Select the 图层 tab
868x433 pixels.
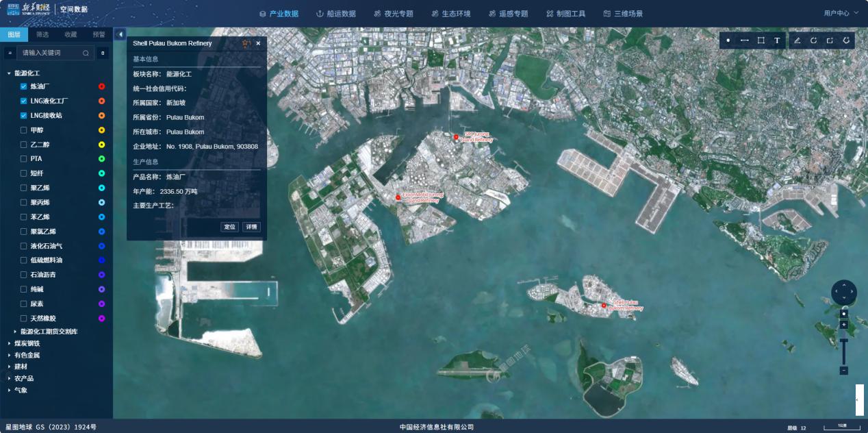click(x=14, y=34)
